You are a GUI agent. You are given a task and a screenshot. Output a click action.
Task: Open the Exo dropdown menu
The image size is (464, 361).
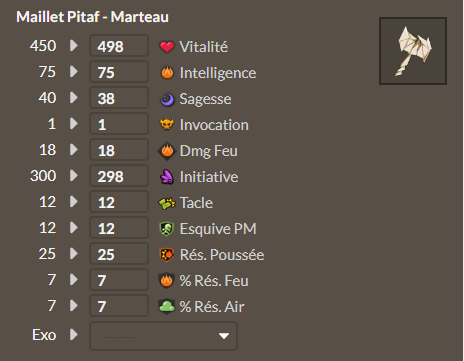(x=163, y=336)
